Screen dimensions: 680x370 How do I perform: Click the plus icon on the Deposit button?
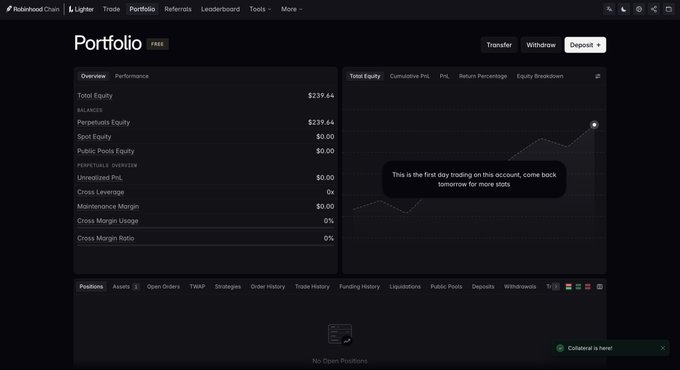[598, 45]
